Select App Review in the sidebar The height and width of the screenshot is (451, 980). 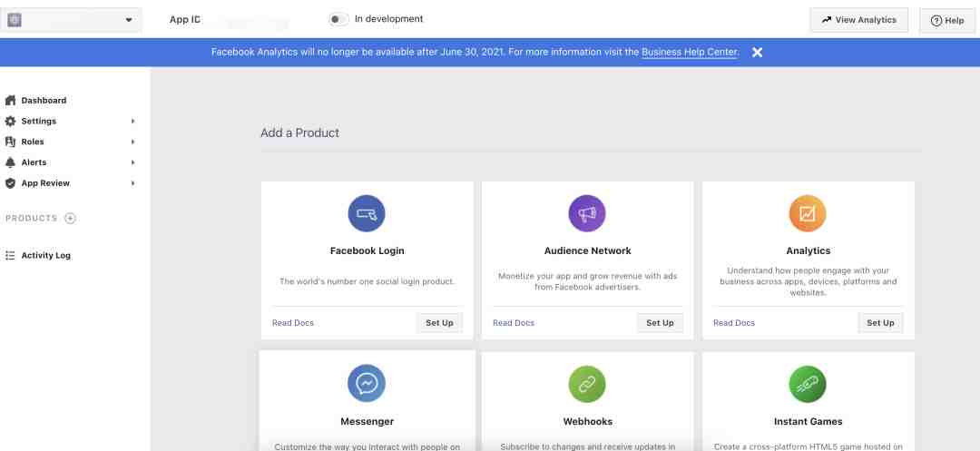click(x=45, y=183)
